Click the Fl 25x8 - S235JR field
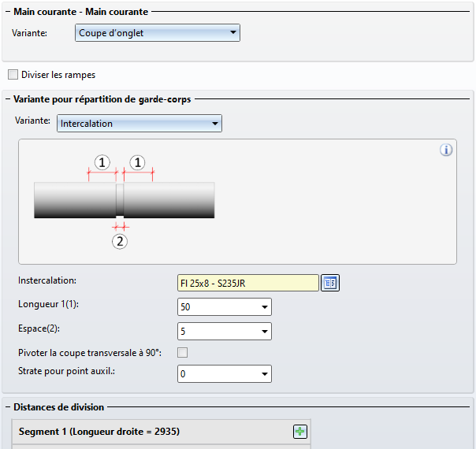The image size is (476, 449). coord(248,283)
